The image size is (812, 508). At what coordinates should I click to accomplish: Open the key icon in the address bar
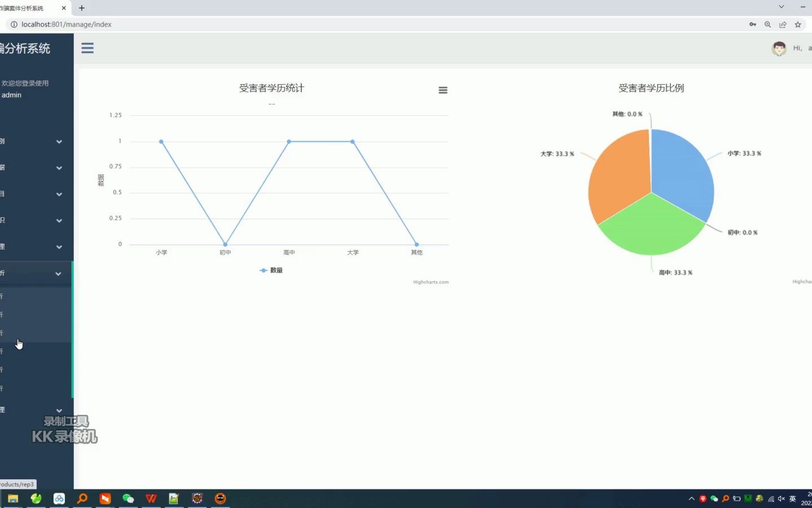point(753,24)
